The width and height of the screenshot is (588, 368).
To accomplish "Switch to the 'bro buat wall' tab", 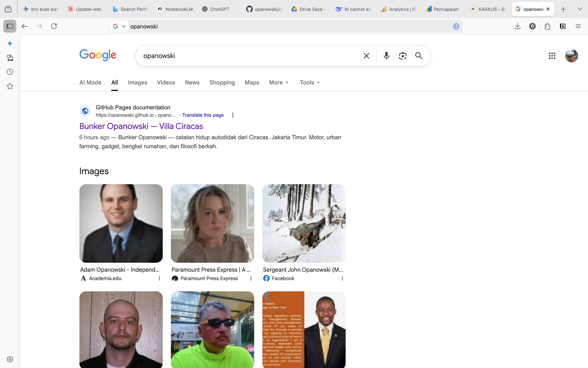I will click(41, 9).
